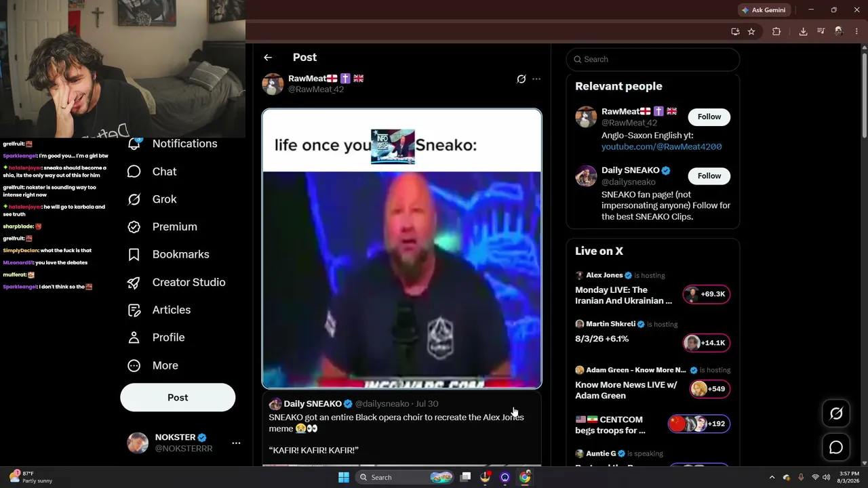Screen dimensions: 868x488
Task: Open RawMeat author avatar on the post
Action: click(273, 84)
